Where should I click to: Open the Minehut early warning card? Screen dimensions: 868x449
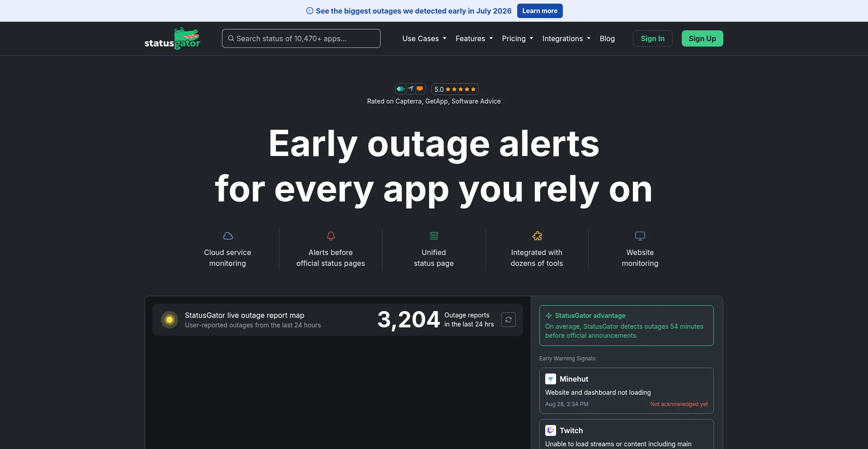click(x=626, y=391)
